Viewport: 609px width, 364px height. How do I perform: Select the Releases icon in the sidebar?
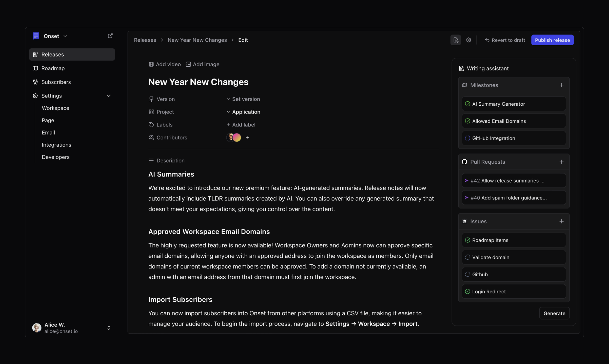35,54
